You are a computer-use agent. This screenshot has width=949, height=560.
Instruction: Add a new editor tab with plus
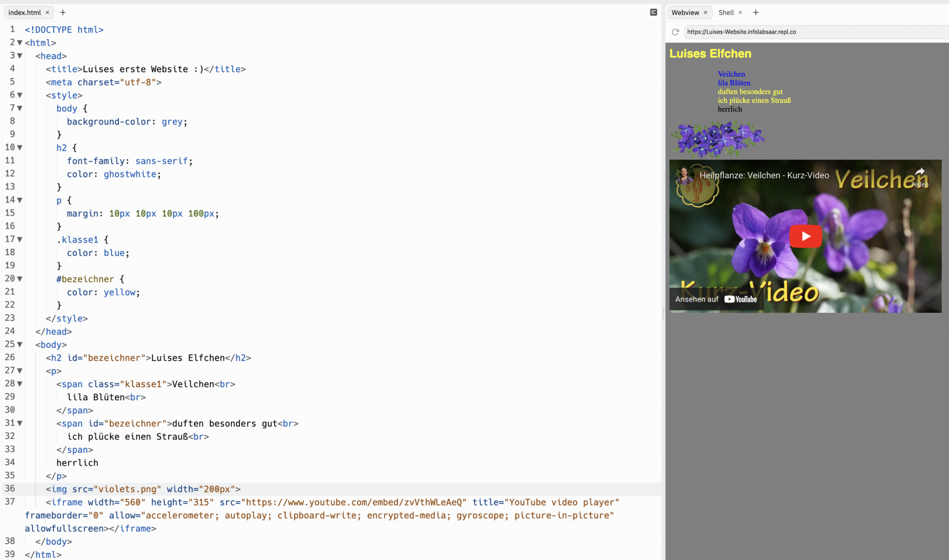point(63,12)
